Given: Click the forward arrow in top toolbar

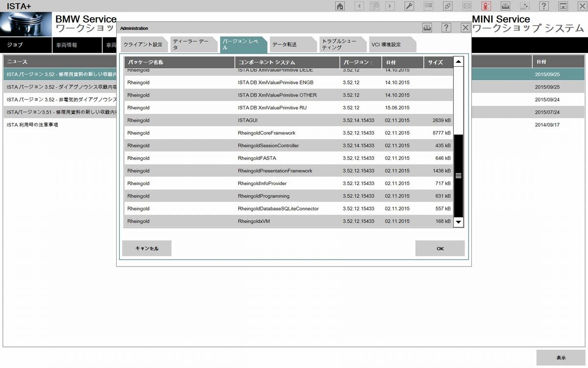Looking at the screenshot, I should [x=390, y=6].
